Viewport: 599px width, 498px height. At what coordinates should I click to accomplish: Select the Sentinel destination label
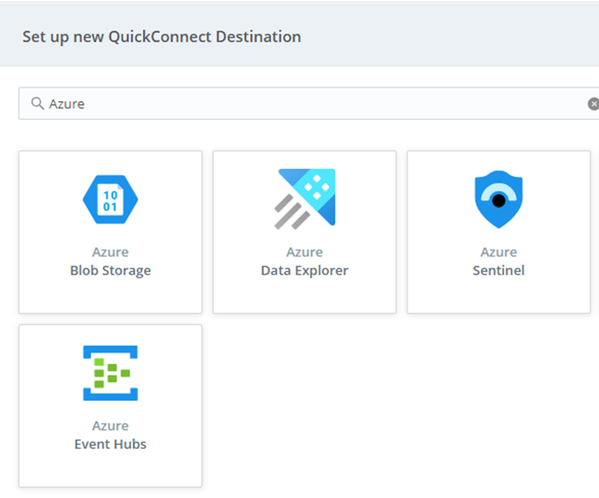[x=499, y=270]
